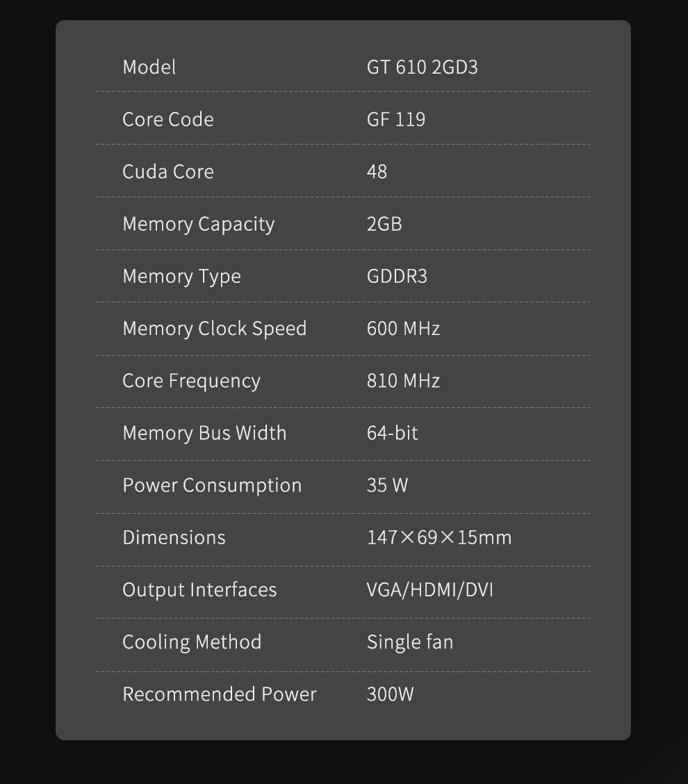Click the Memory Clock Speed label
The image size is (688, 784).
click(214, 328)
